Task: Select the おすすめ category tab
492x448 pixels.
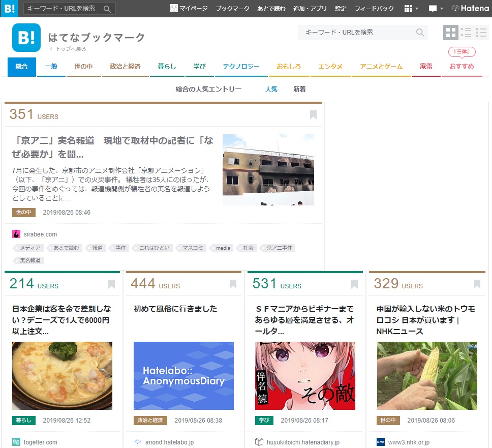Action: [x=462, y=67]
